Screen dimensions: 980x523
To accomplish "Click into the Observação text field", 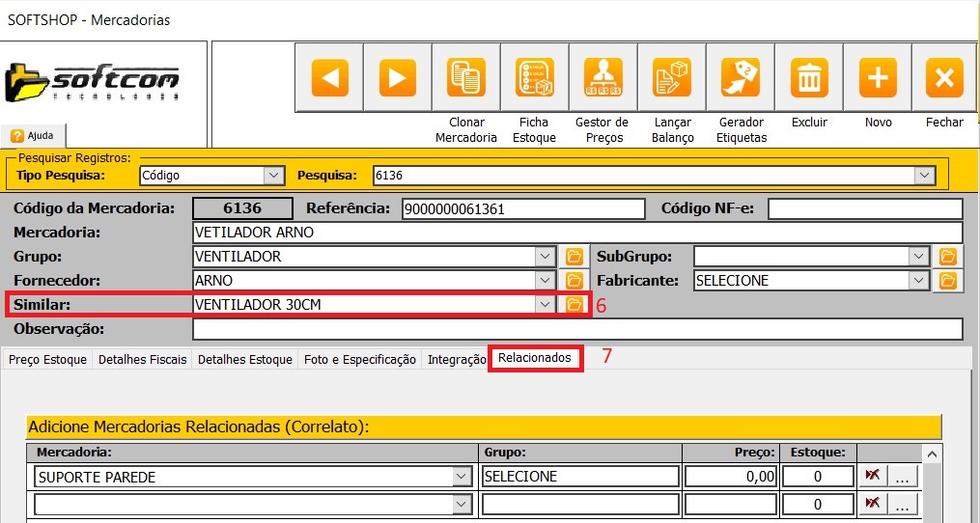I will coord(577,329).
